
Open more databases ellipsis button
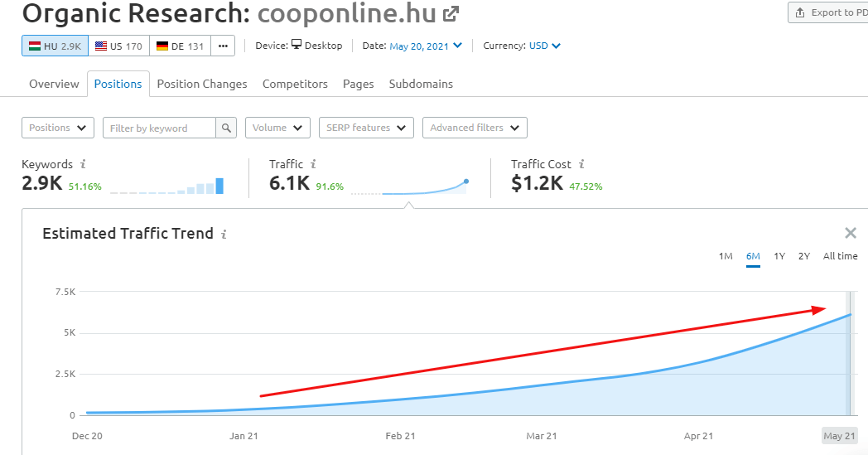pyautogui.click(x=223, y=46)
